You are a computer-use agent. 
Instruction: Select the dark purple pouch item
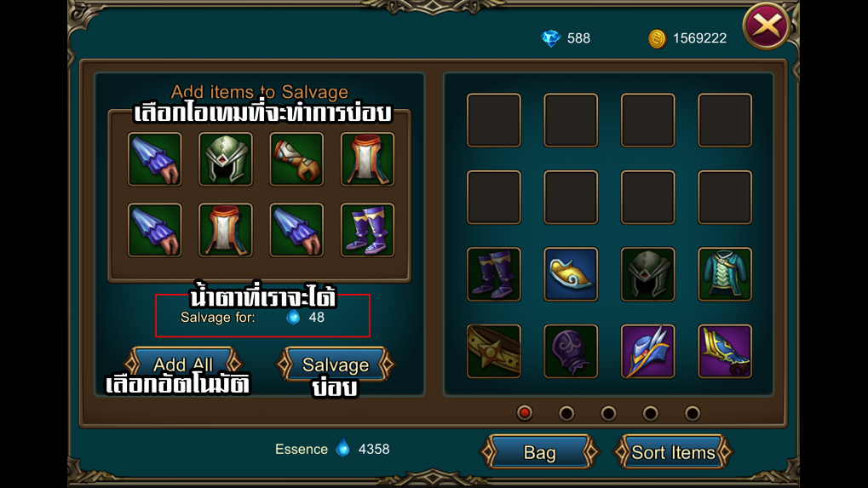(x=571, y=352)
